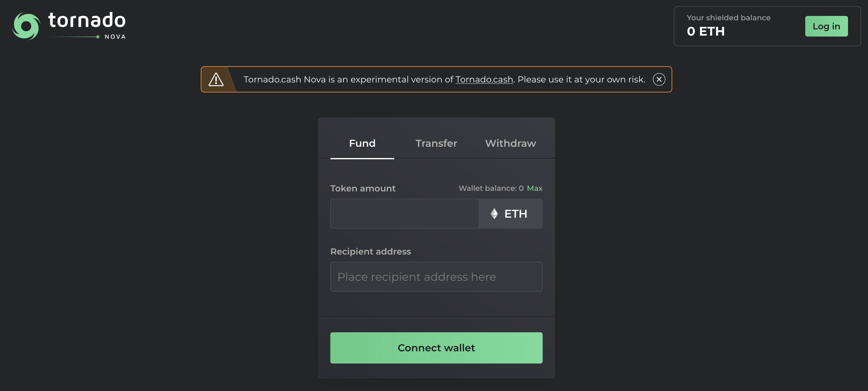
Task: Dismiss the experimental version warning banner
Action: pyautogui.click(x=659, y=80)
